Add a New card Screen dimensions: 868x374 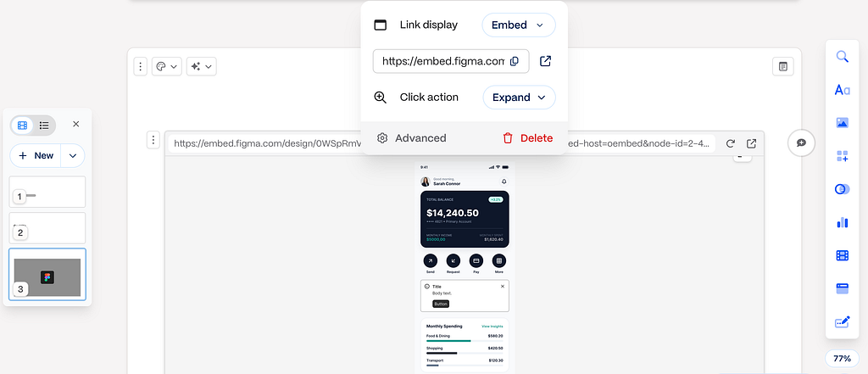36,156
